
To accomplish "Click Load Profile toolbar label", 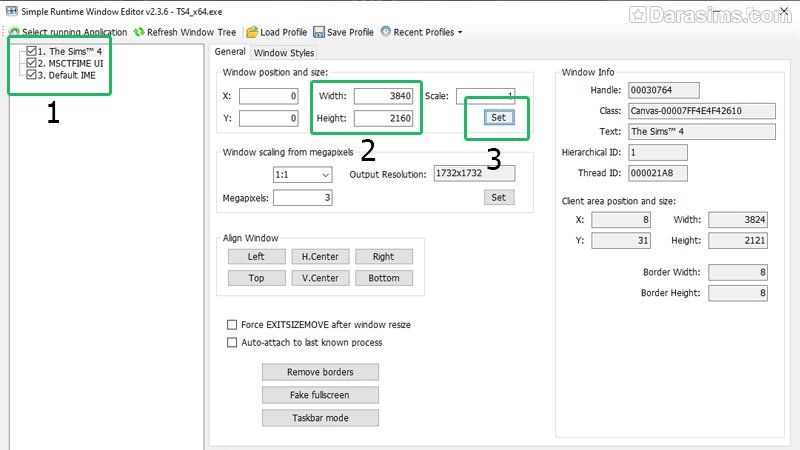I will coord(284,32).
